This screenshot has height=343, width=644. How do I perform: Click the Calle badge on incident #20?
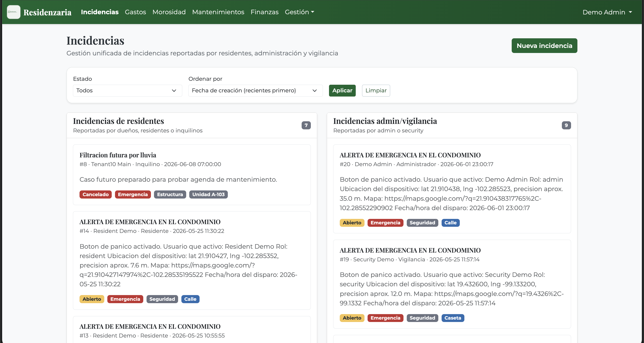pyautogui.click(x=450, y=223)
